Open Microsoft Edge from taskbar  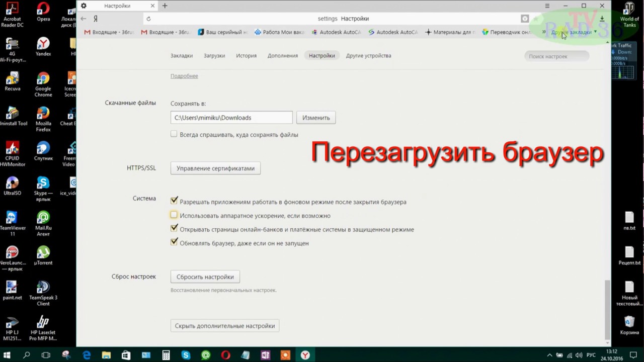[x=87, y=355]
